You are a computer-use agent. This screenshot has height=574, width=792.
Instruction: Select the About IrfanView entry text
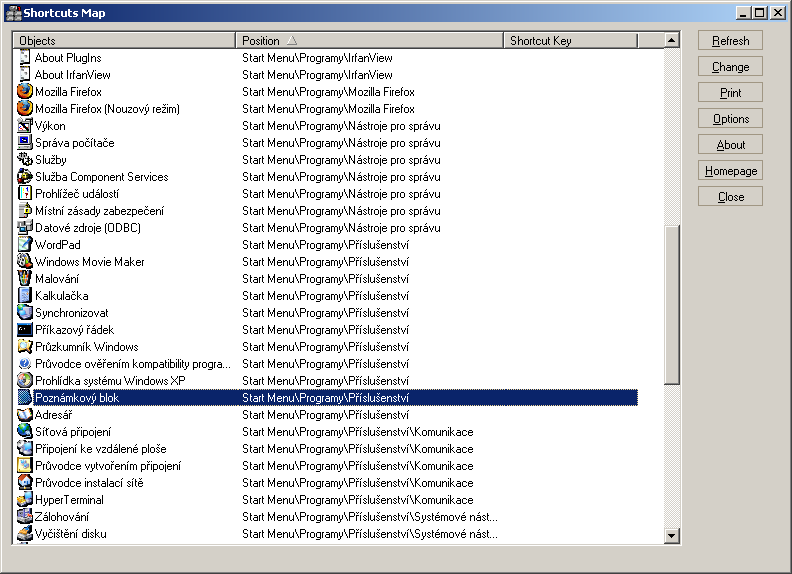[x=73, y=75]
